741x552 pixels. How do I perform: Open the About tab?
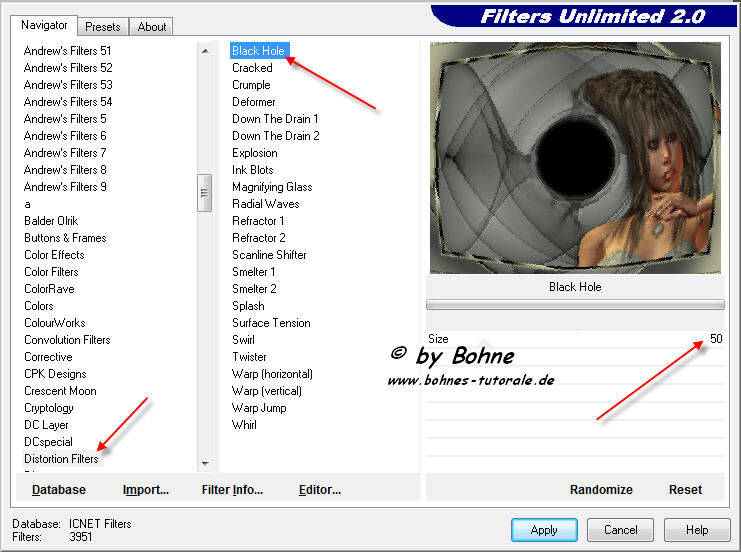[x=152, y=27]
